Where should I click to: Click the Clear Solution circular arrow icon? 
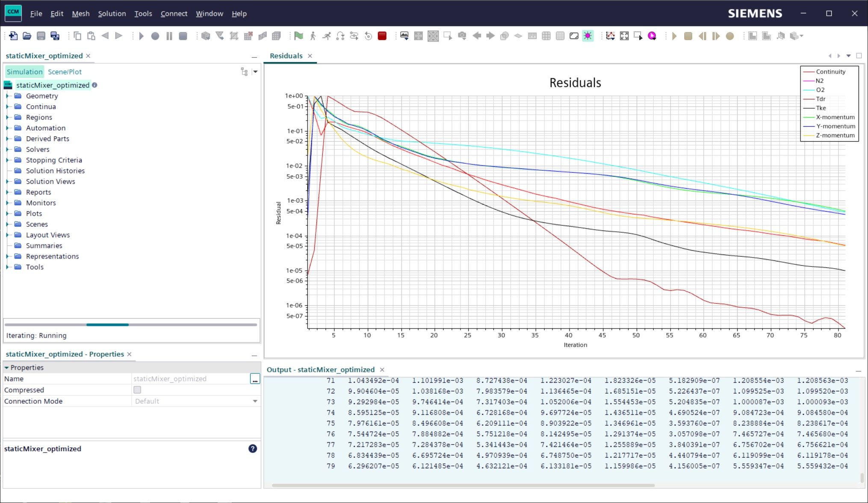[368, 36]
